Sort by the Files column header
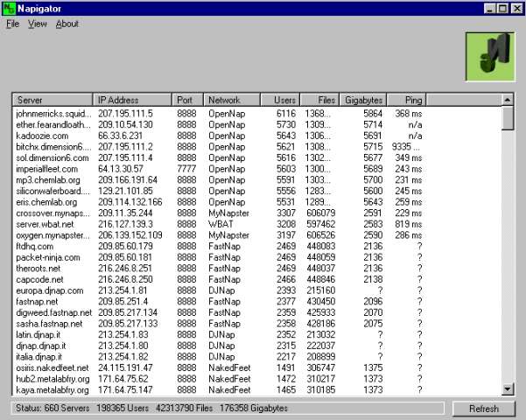 (x=319, y=100)
